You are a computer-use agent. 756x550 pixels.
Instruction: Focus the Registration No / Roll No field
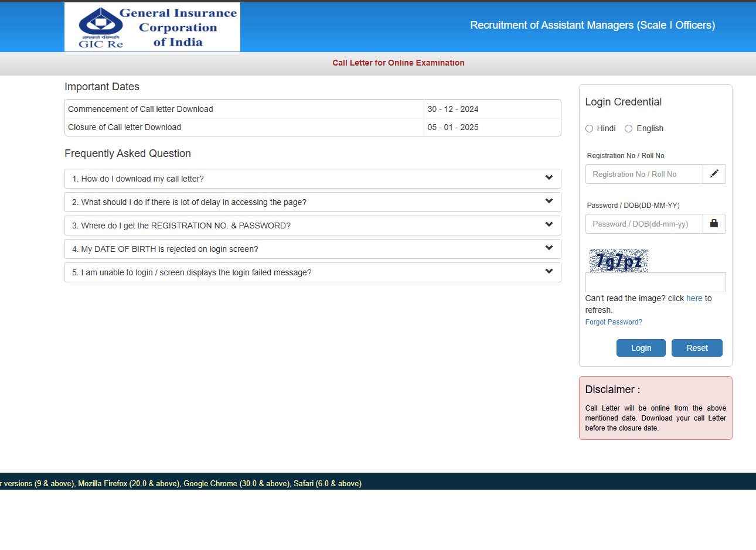(643, 174)
